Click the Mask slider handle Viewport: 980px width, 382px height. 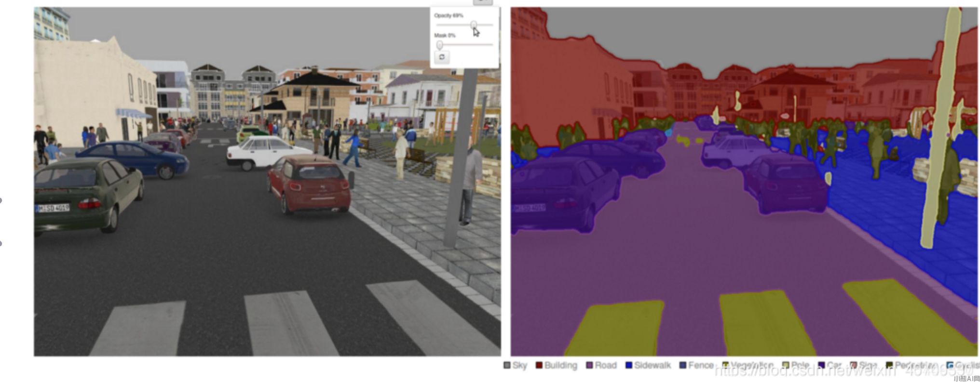click(439, 45)
